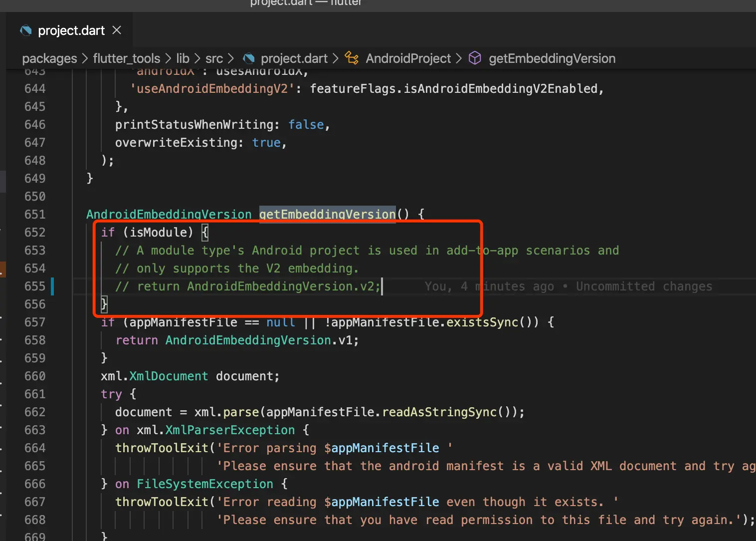The image size is (756, 541).
Task: Click the getEmbeddingVersion method cube icon
Action: click(x=475, y=58)
